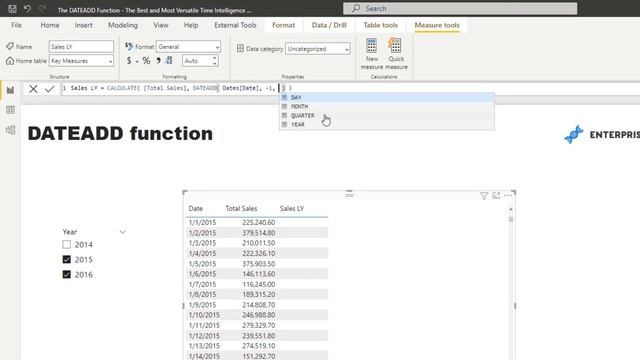Select the 379,514.80 sales value
This screenshot has height=360, width=640.
pyautogui.click(x=258, y=233)
